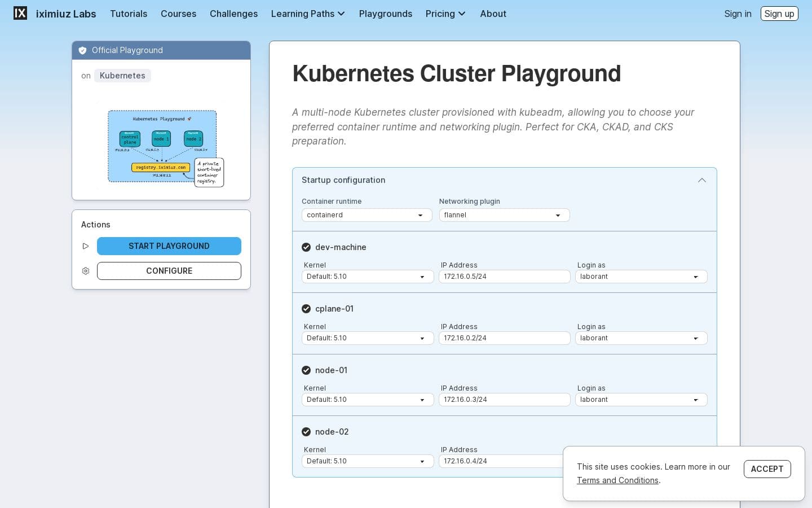Expand the Pricing menu
This screenshot has width=812, height=508.
[x=445, y=14]
